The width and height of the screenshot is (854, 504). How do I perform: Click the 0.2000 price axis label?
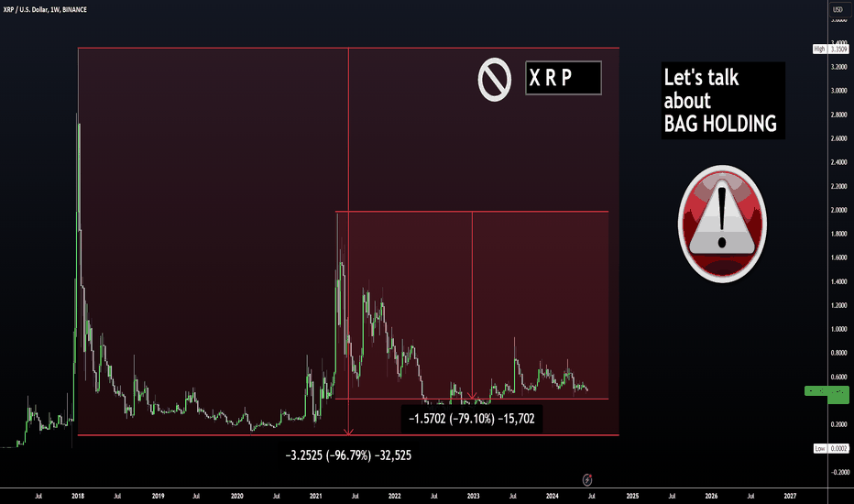(x=838, y=424)
